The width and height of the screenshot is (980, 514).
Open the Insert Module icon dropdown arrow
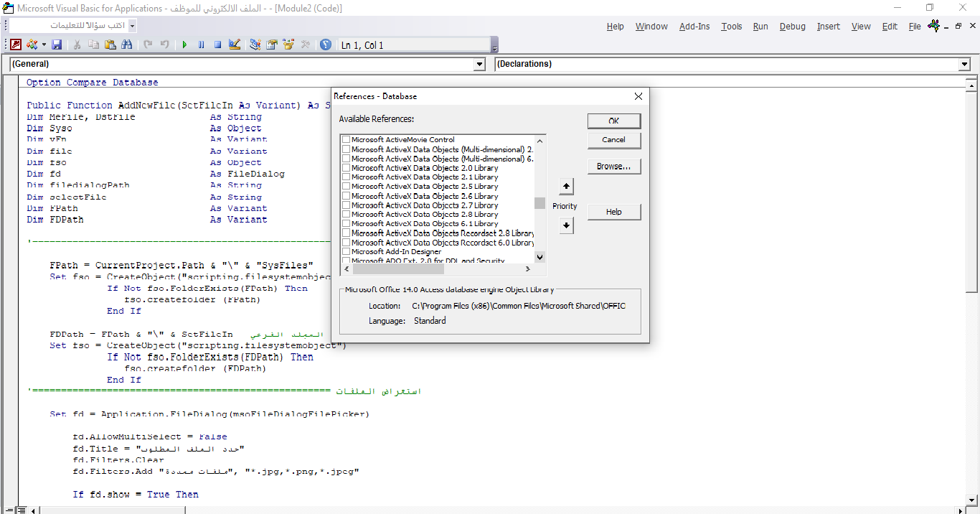[x=44, y=45]
